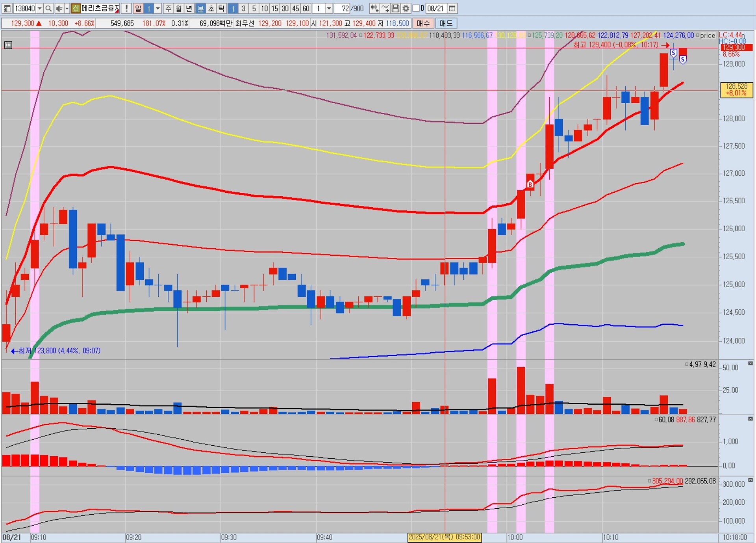
Task: Open the minute interval custom dropdown
Action: (329, 8)
